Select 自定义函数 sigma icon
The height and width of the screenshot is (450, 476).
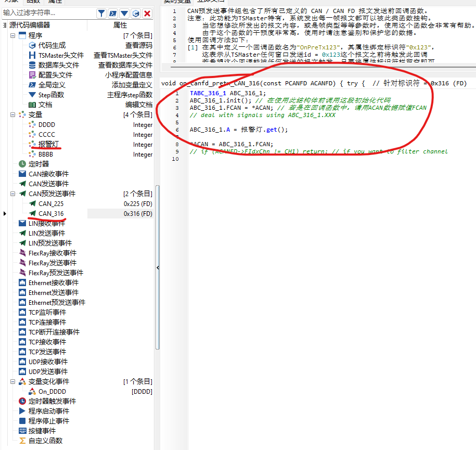click(x=22, y=441)
